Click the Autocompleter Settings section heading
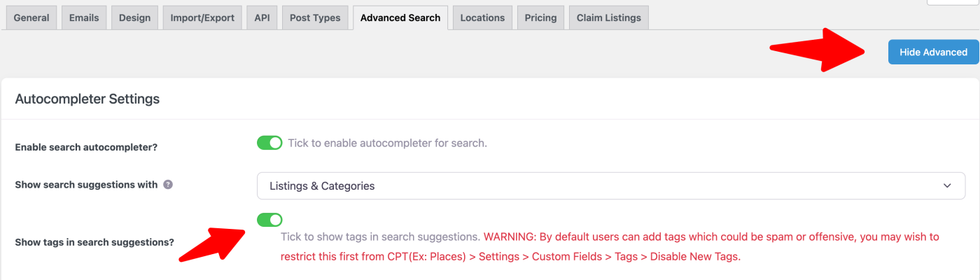This screenshot has width=980, height=280. [87, 99]
